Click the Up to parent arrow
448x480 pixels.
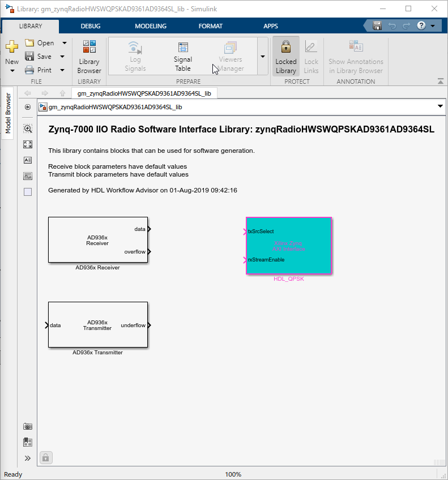[62, 93]
